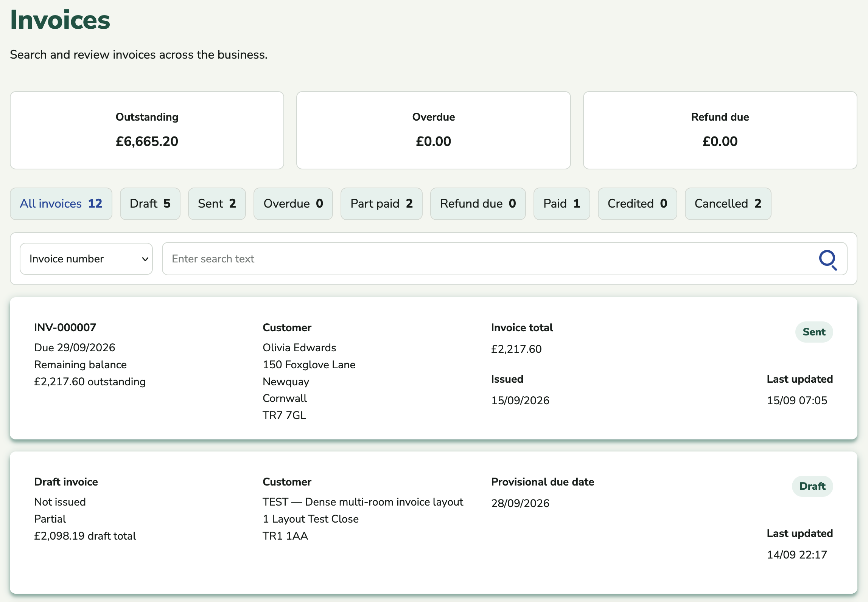Click the Invoices page heading
The height and width of the screenshot is (602, 868).
[x=60, y=20]
